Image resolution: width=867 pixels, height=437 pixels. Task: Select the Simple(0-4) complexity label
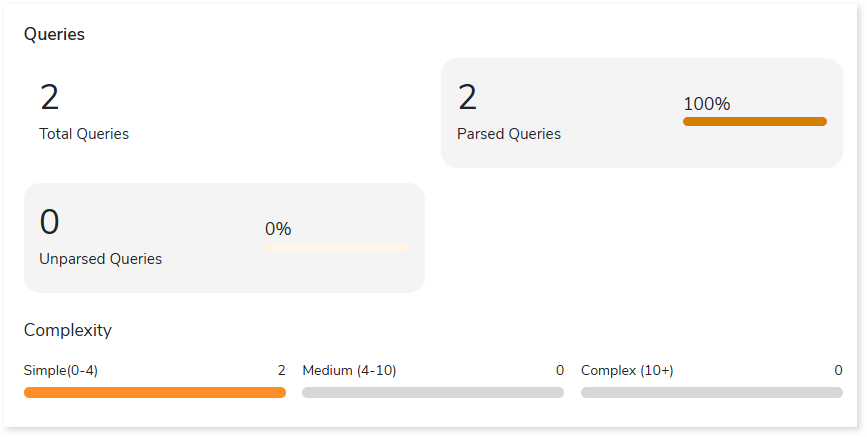click(61, 370)
